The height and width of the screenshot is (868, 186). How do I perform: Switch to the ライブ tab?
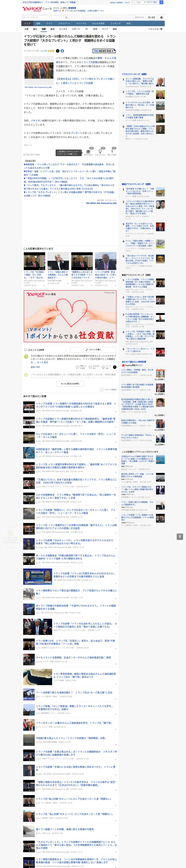coord(49,23)
